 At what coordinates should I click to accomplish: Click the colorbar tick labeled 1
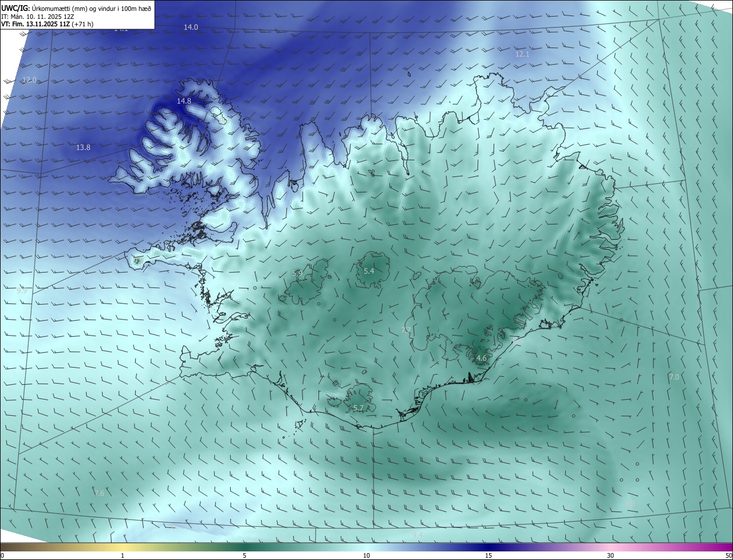pyautogui.click(x=123, y=555)
